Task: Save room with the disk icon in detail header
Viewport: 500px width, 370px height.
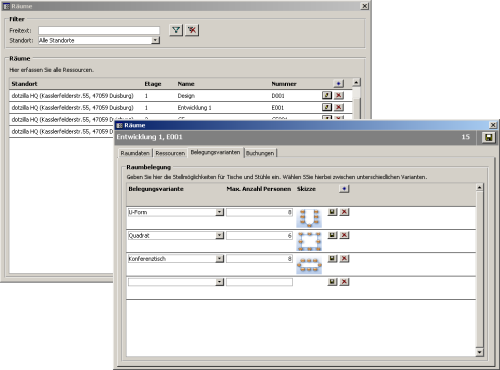Action: [x=489, y=137]
